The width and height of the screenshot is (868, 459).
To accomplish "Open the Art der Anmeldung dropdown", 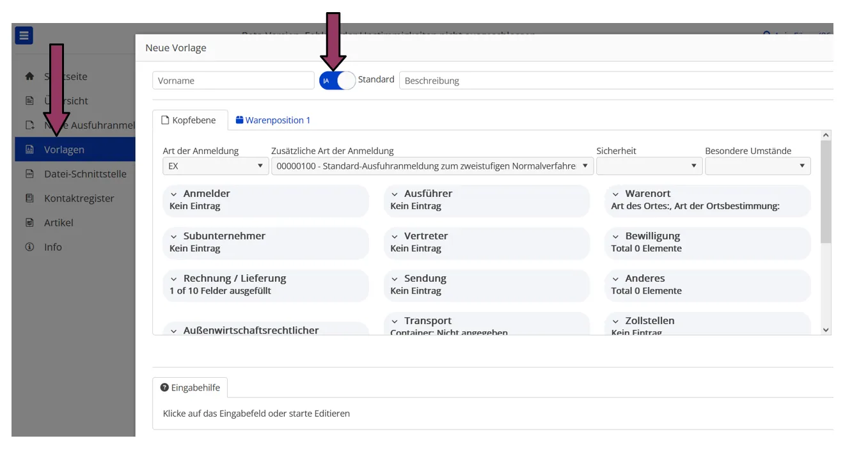I will [x=214, y=166].
